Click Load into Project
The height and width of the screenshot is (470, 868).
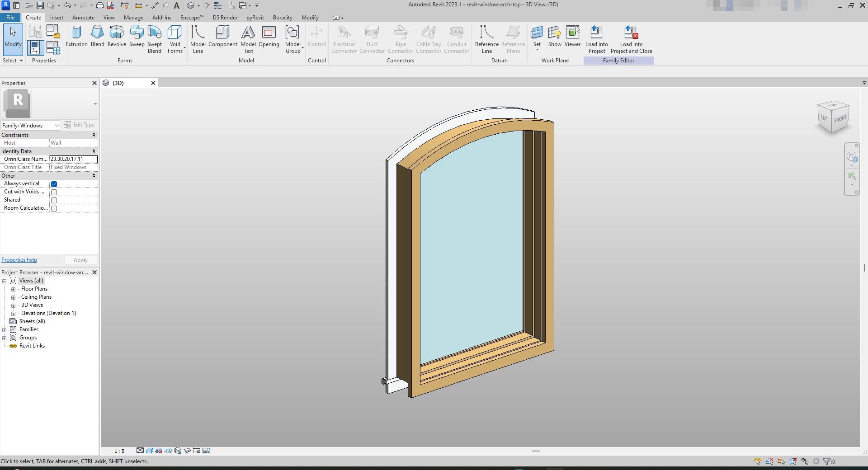pos(596,39)
